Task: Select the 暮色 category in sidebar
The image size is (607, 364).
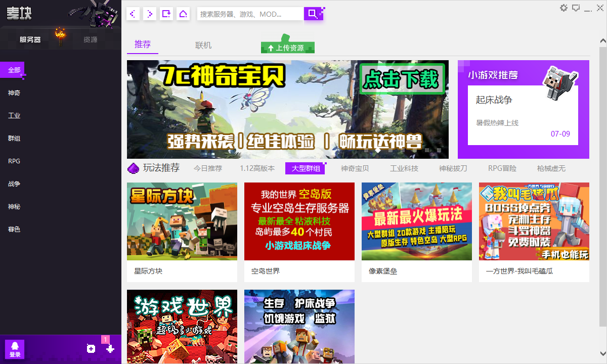Action: [14, 230]
